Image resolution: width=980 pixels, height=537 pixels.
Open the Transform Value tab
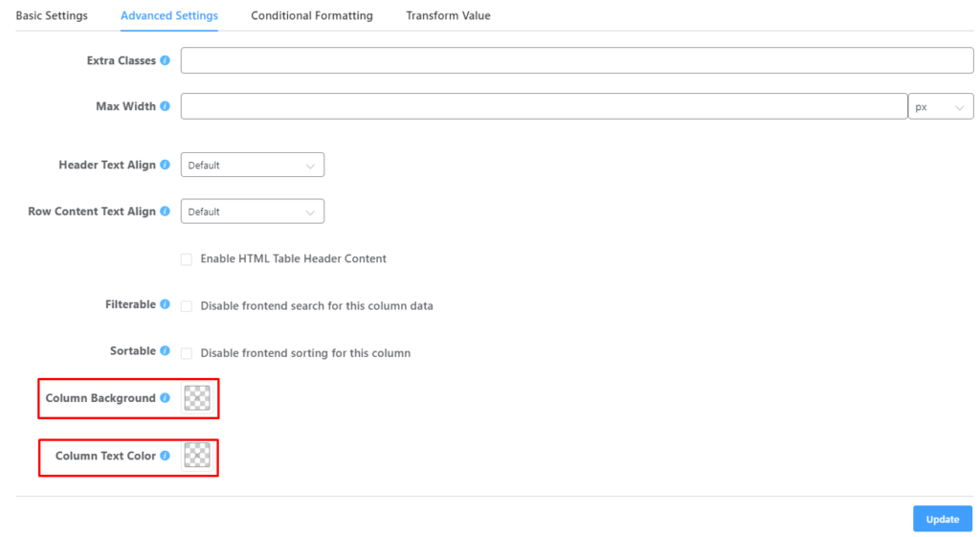coord(448,15)
